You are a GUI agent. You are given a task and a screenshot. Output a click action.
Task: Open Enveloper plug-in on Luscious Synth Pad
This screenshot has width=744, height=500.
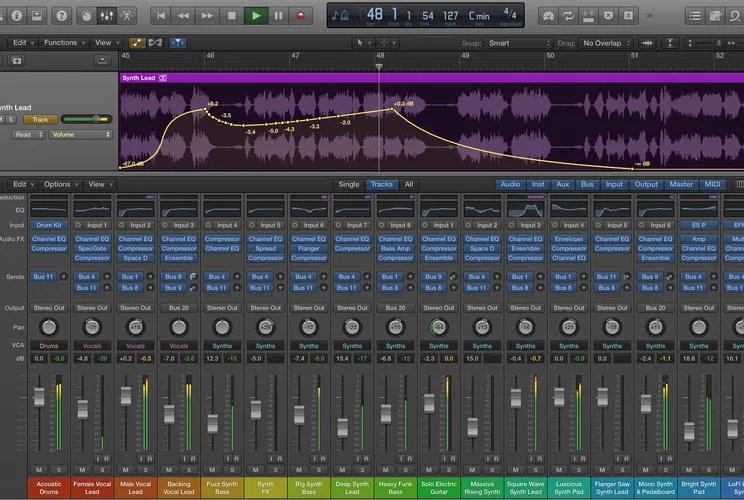click(x=568, y=239)
